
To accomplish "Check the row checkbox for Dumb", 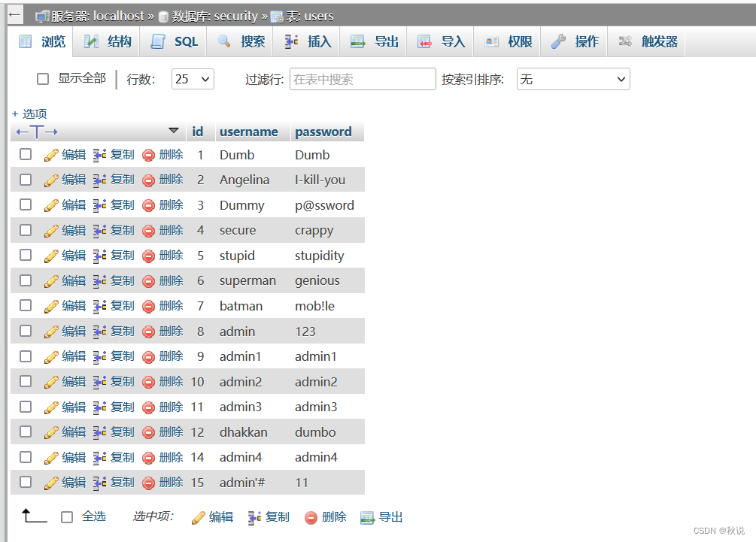I will tap(26, 154).
